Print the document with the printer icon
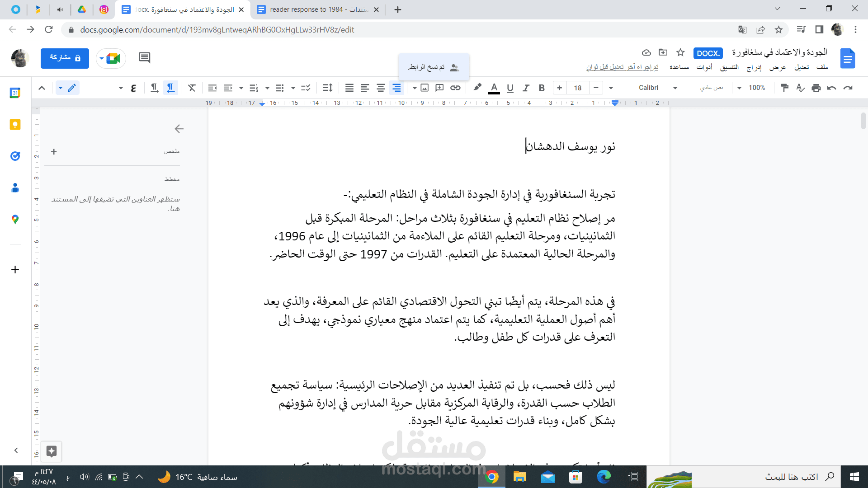The width and height of the screenshot is (868, 488). (x=816, y=88)
